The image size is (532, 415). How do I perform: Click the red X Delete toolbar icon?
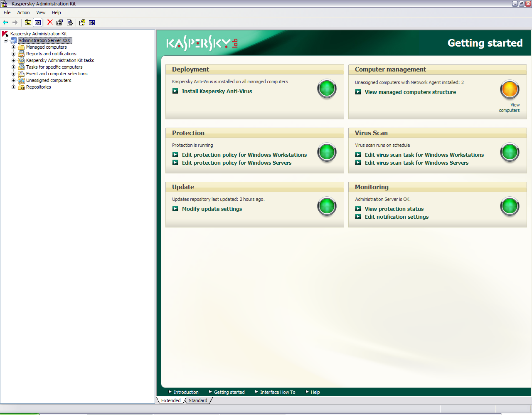(x=50, y=22)
